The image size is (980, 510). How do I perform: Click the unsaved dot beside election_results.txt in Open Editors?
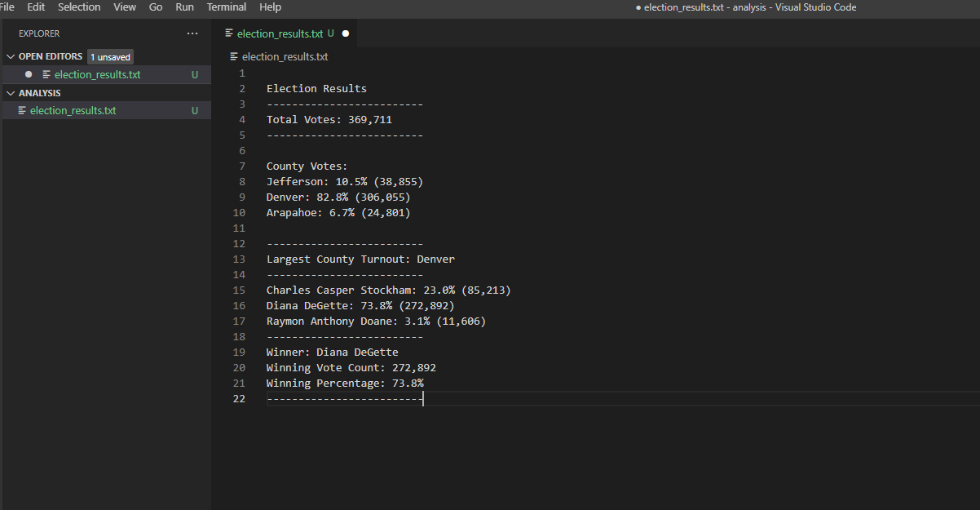click(28, 73)
